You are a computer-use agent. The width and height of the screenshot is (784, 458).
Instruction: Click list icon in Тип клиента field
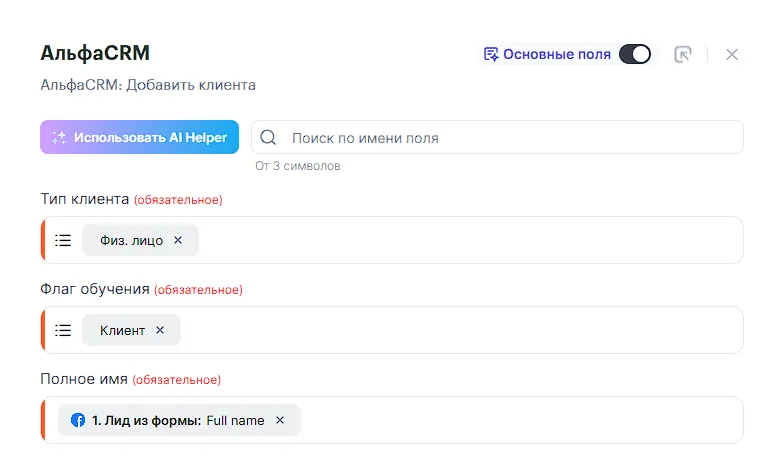(63, 240)
